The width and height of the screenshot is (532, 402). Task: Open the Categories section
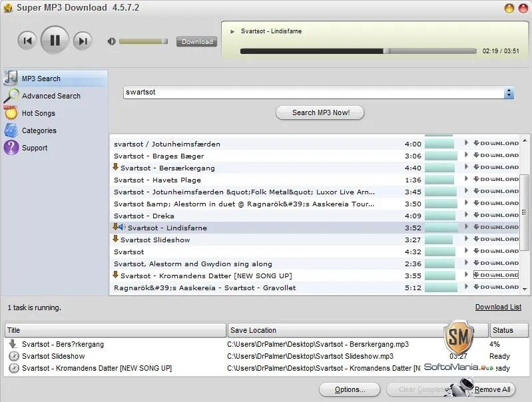[39, 130]
